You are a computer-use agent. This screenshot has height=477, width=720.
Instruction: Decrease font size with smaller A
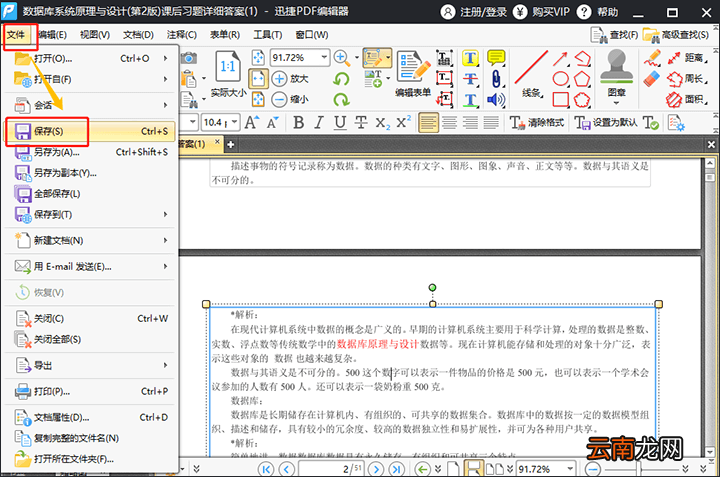(273, 123)
